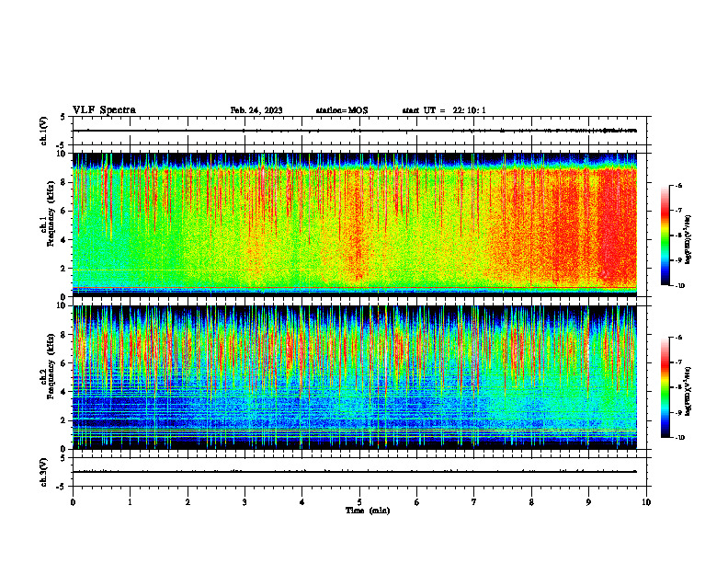Click the "ch.3(V)" waveform axis label

44,472
